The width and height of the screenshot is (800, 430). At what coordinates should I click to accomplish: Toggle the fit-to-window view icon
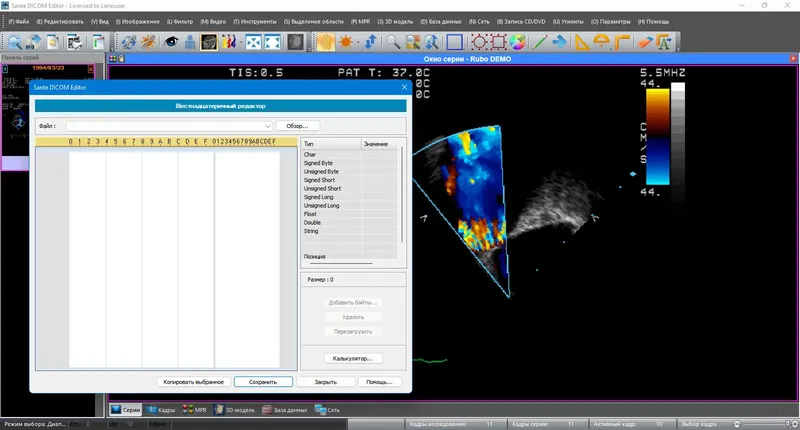pos(272,42)
